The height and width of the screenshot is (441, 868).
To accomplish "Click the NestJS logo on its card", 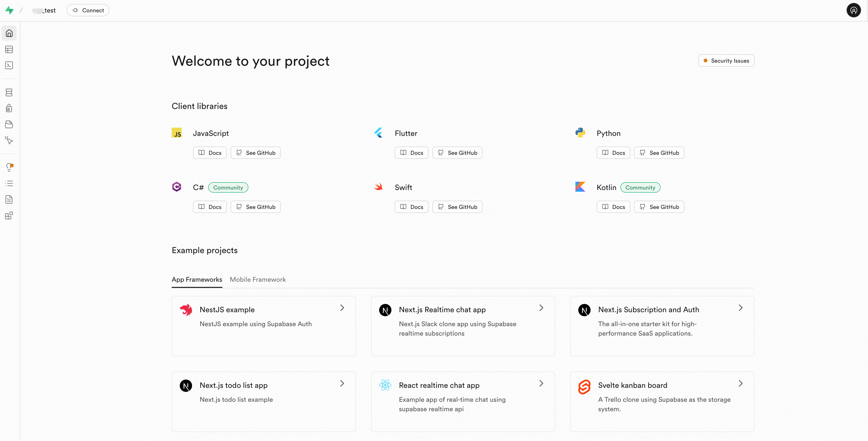I will 186,310.
